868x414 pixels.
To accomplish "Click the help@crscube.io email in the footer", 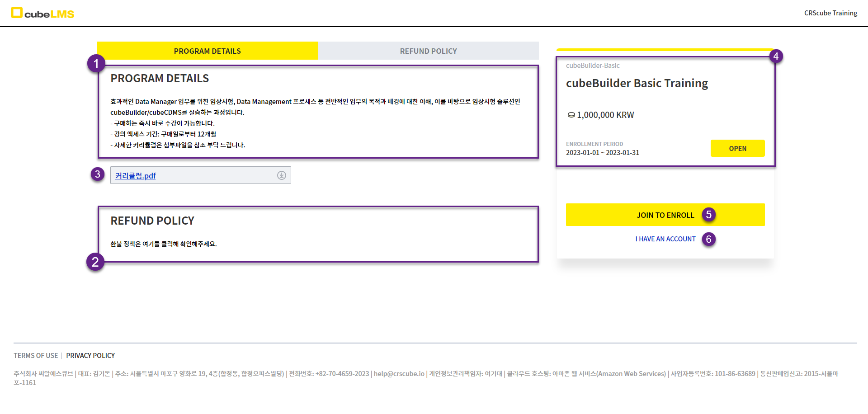I will click(399, 374).
